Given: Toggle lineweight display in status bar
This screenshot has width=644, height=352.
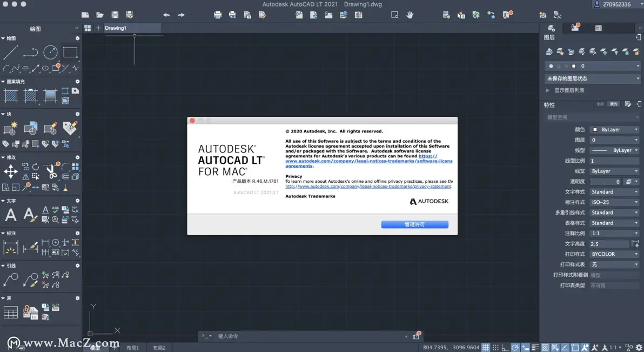Looking at the screenshot, I should point(535,348).
